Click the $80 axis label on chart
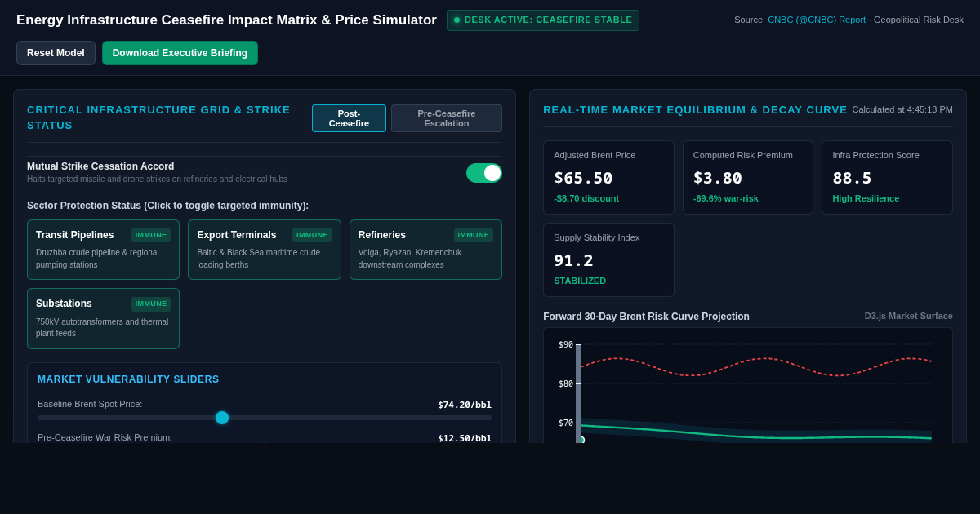The image size is (980, 514). coord(566,383)
